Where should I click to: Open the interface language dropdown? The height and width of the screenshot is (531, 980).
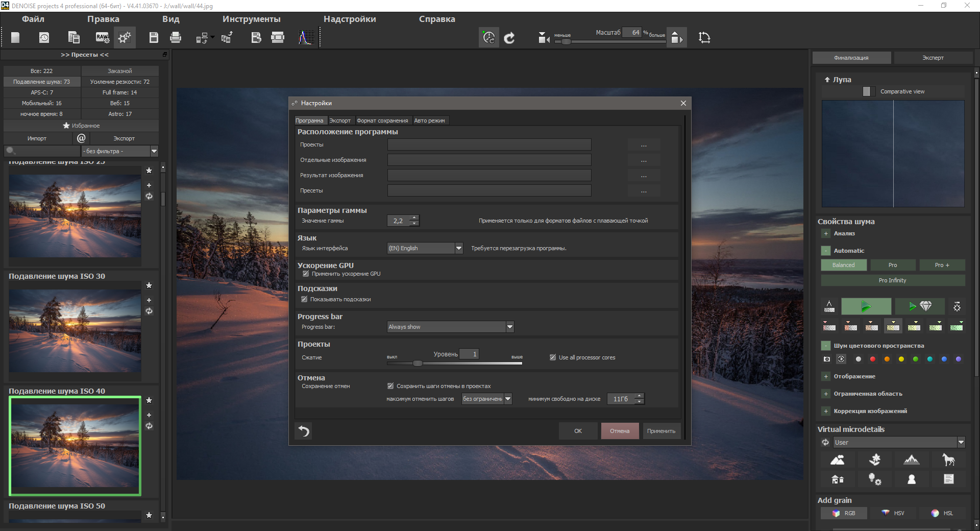coord(425,248)
